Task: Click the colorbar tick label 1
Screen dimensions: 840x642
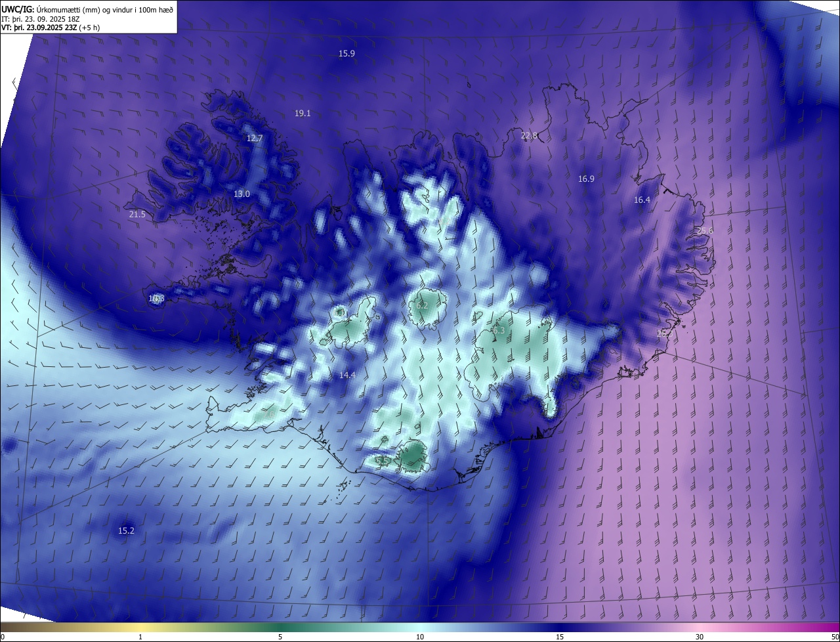Action: coord(140,637)
